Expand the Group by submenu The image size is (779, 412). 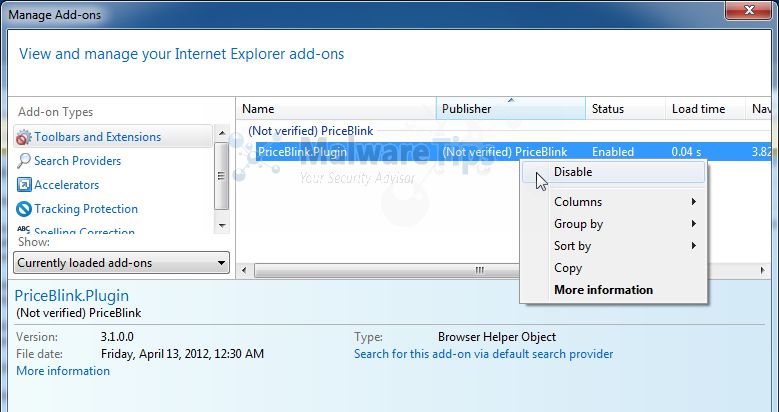pyautogui.click(x=614, y=224)
